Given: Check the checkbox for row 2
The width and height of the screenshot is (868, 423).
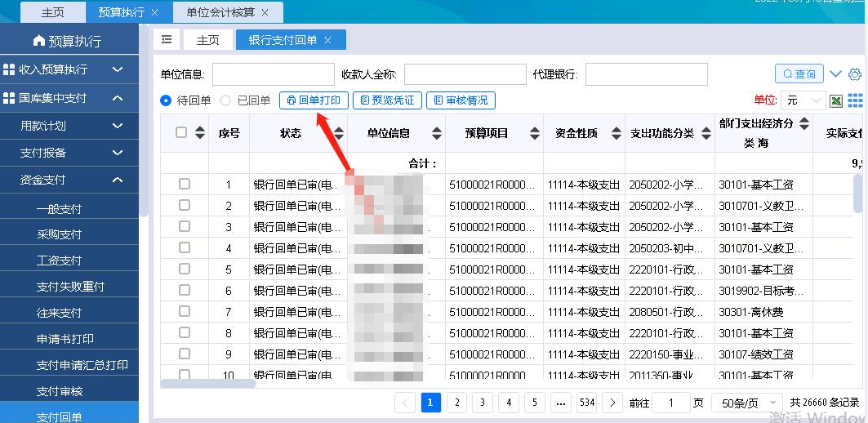Looking at the screenshot, I should coord(185,206).
